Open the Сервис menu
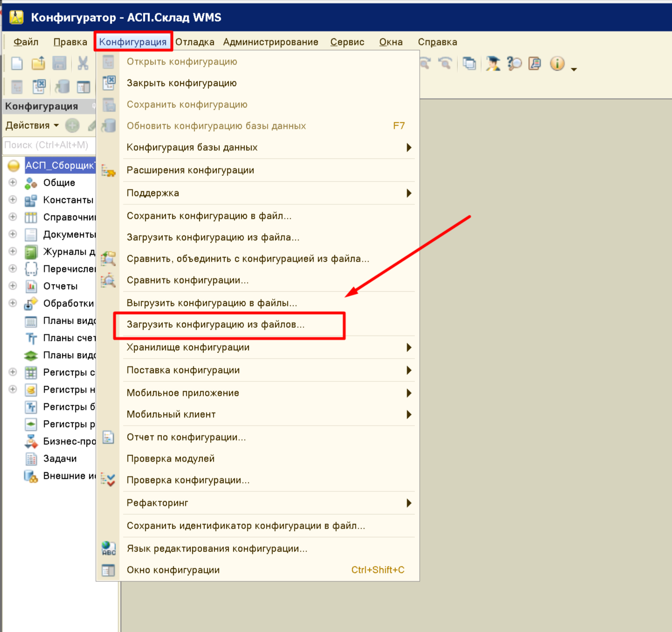This screenshot has width=672, height=632. 347,42
